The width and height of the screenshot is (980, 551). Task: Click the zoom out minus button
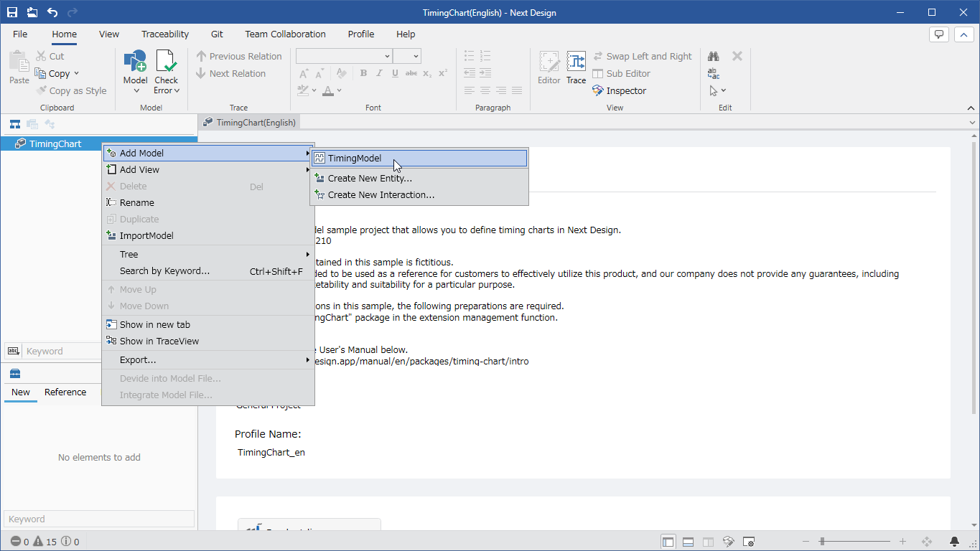pos(806,542)
